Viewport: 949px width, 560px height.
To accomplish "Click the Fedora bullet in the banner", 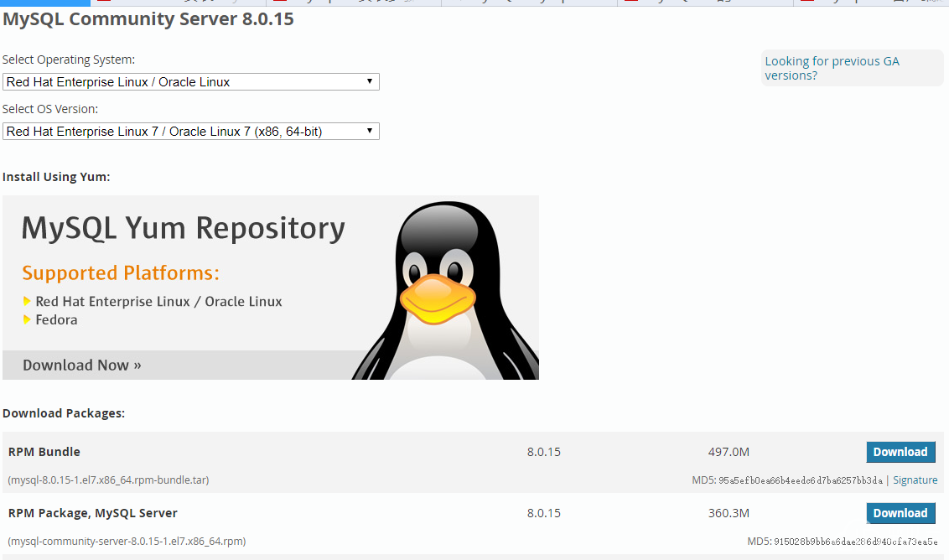I will pos(56,319).
